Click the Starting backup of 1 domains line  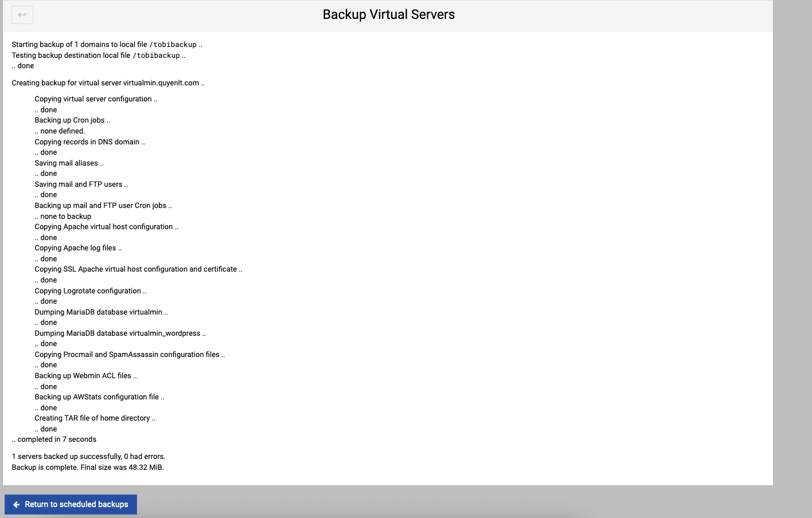click(107, 45)
